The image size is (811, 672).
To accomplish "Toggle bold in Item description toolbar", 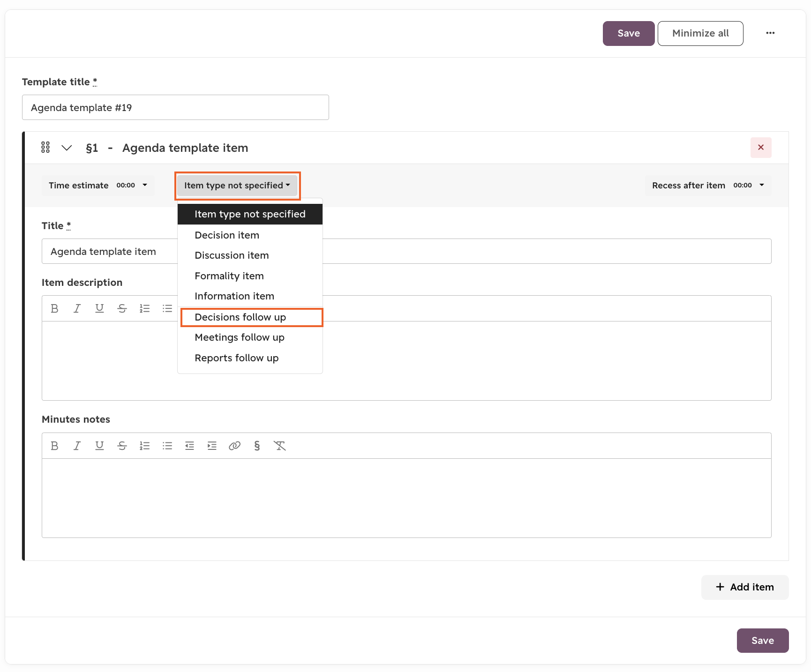I will [54, 308].
